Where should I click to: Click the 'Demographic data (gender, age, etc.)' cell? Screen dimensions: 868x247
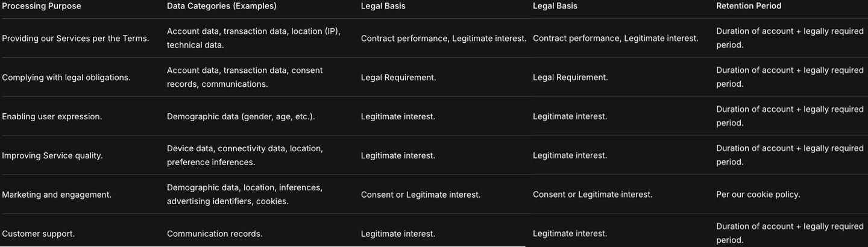(241, 117)
